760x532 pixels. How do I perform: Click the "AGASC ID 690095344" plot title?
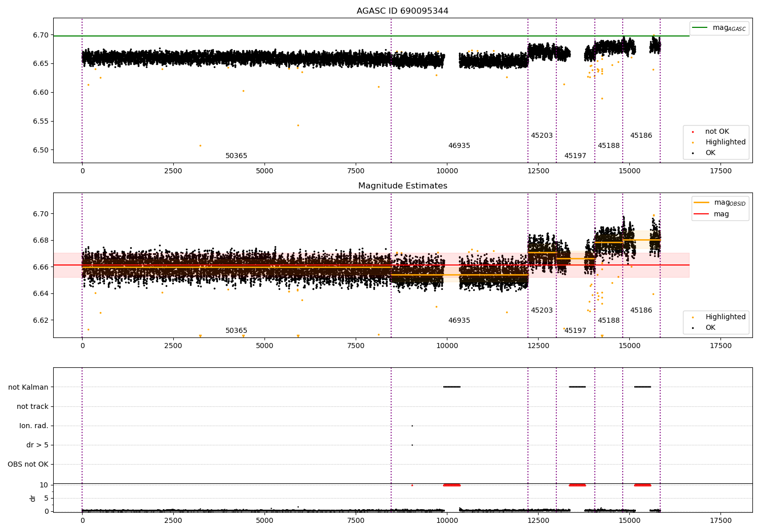[402, 11]
